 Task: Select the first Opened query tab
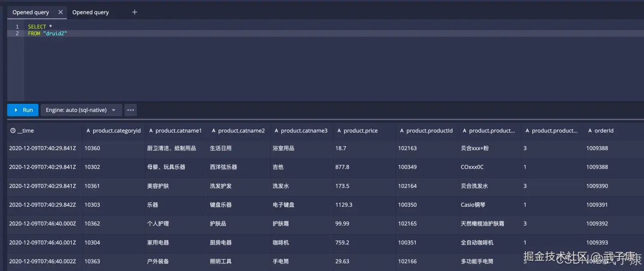[x=30, y=12]
